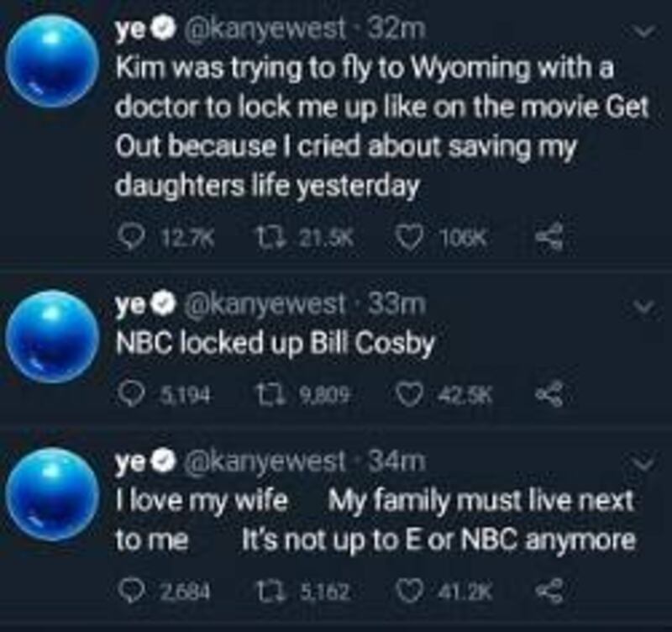This screenshot has height=632, width=672.
Task: Share the tweet posted 33m ago
Action: click(x=549, y=394)
